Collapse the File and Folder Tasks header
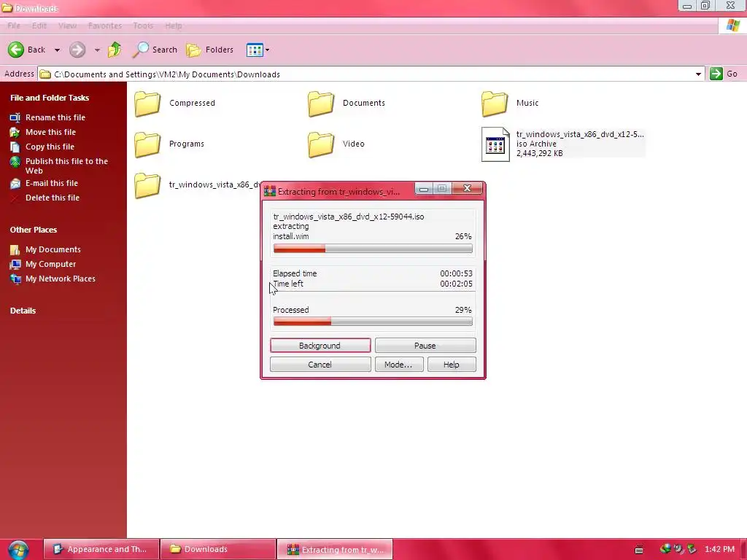 [50, 98]
